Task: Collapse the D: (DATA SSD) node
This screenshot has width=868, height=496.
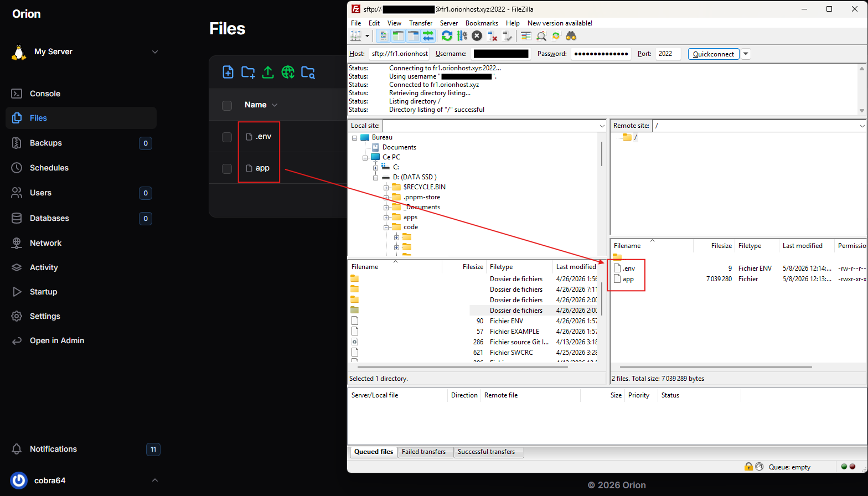Action: pos(376,178)
